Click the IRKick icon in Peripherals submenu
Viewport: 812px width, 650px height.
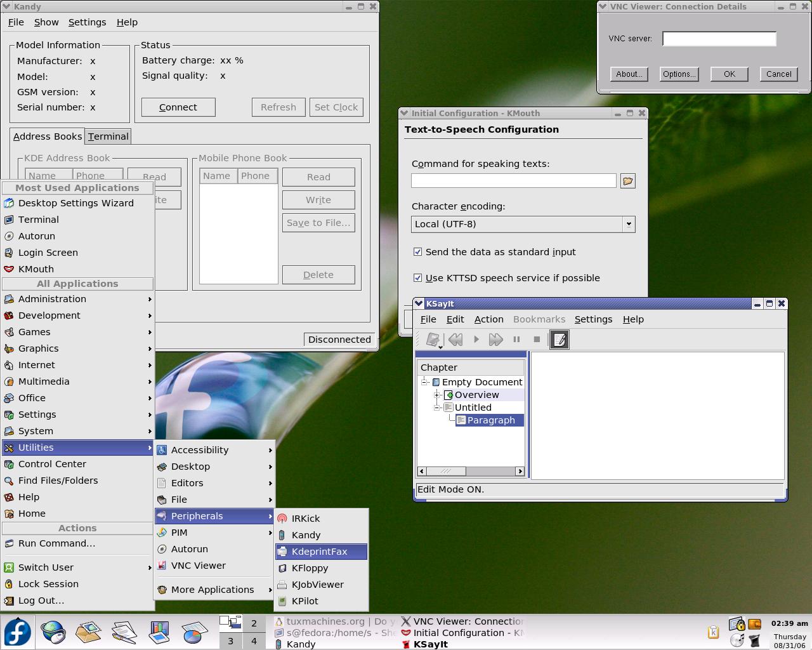[282, 519]
